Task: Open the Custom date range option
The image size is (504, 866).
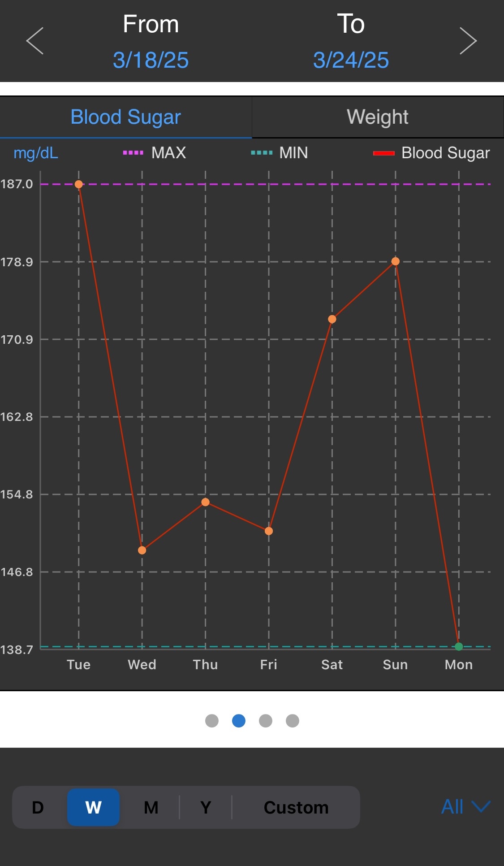Action: point(296,807)
